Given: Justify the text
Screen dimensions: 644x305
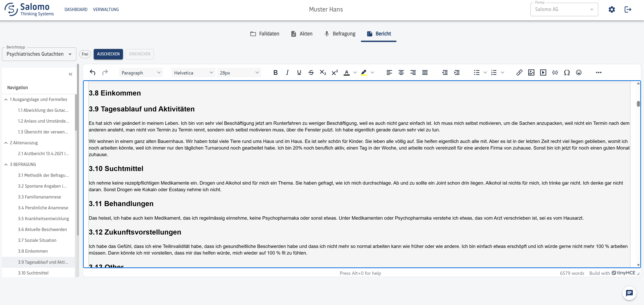Looking at the screenshot, I should point(425,72).
